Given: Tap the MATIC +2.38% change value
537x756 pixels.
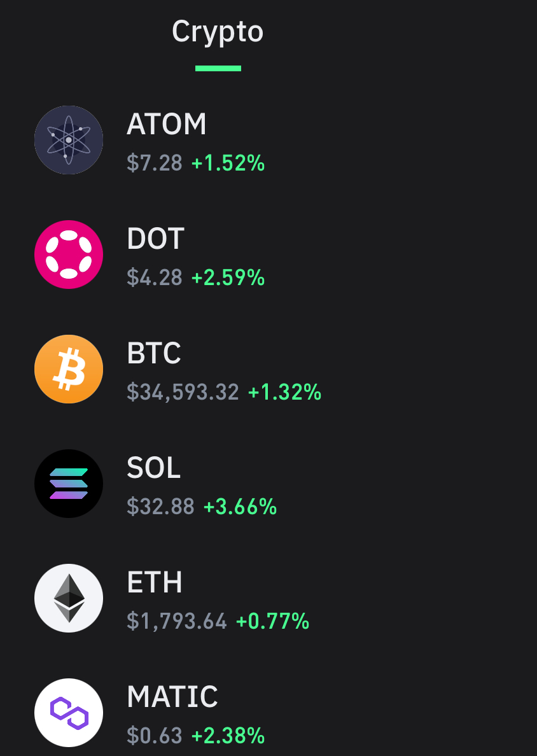Looking at the screenshot, I should [228, 736].
